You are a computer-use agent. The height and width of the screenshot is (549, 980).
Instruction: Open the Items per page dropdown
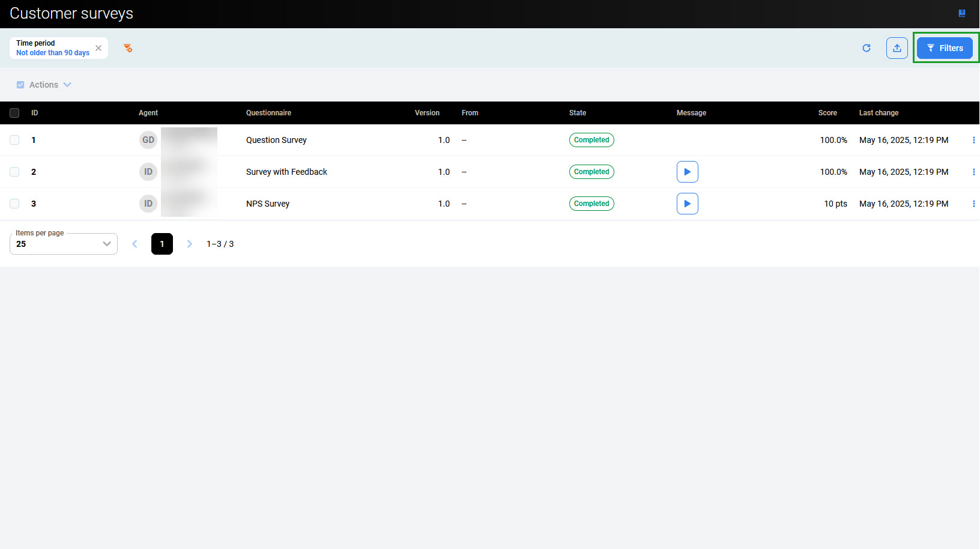coord(63,244)
